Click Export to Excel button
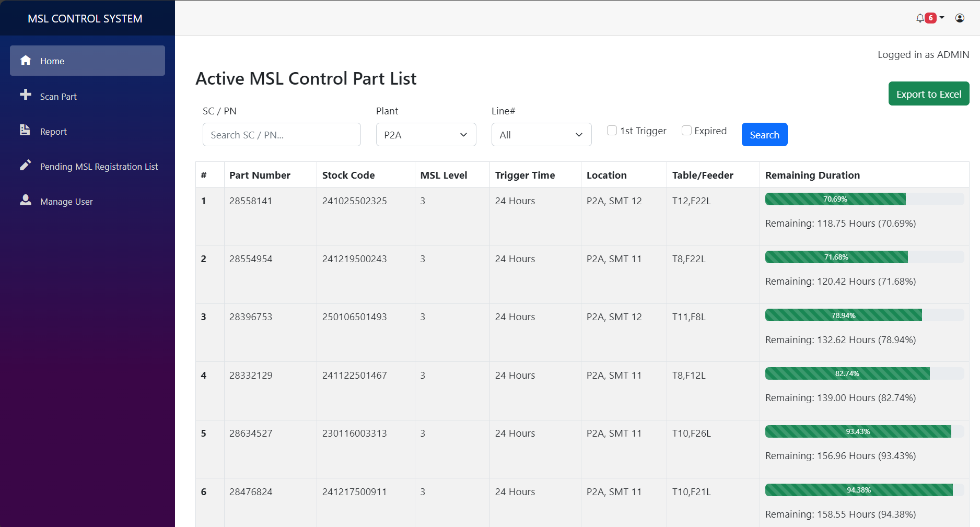 point(928,94)
